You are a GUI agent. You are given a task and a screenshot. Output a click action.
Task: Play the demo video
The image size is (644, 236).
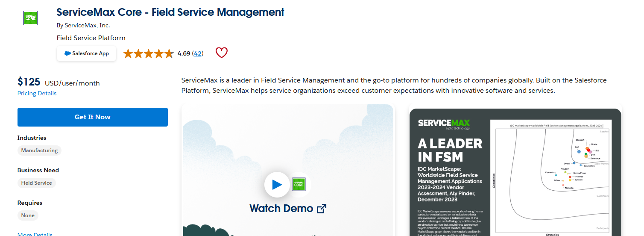pos(277,185)
